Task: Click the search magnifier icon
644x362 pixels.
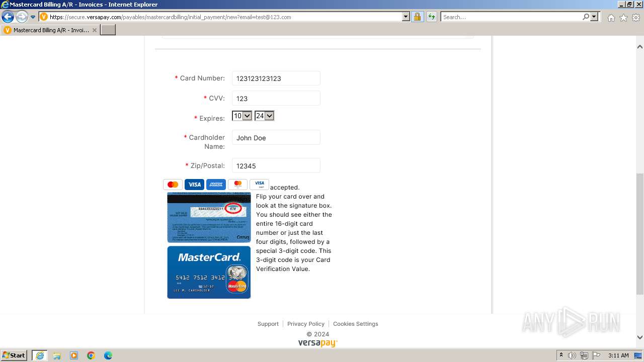Action: [586, 17]
